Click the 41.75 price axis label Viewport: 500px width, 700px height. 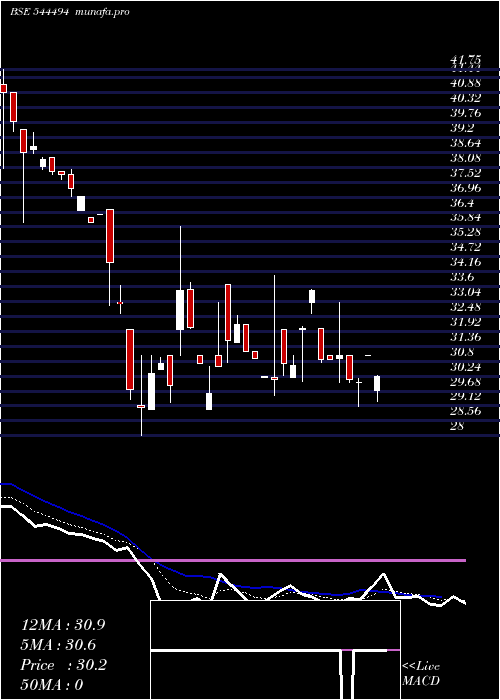(466, 60)
